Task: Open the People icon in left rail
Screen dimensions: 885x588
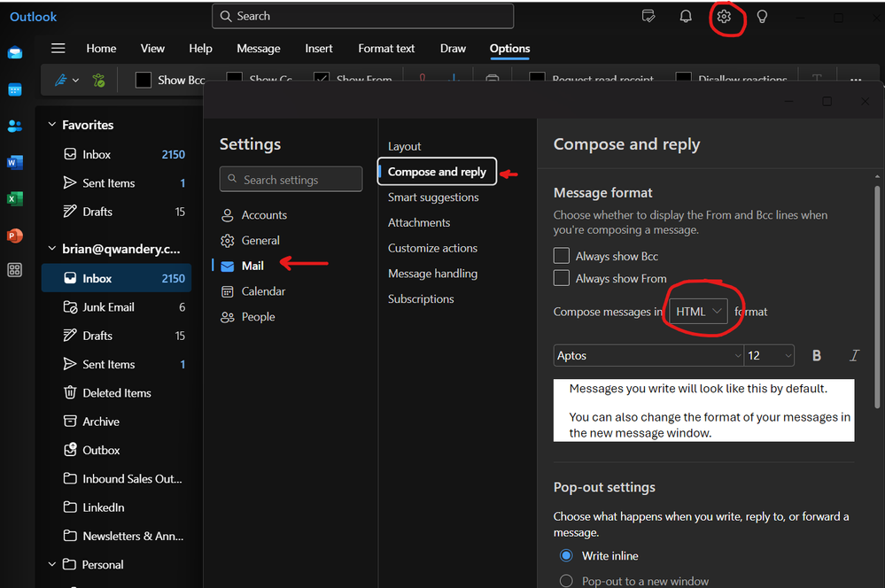Action: click(x=15, y=126)
